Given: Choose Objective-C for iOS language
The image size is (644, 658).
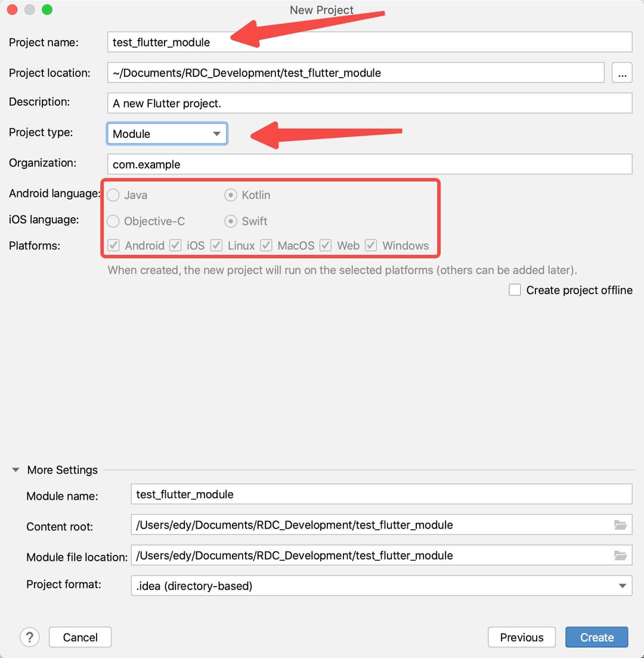Looking at the screenshot, I should (x=113, y=221).
